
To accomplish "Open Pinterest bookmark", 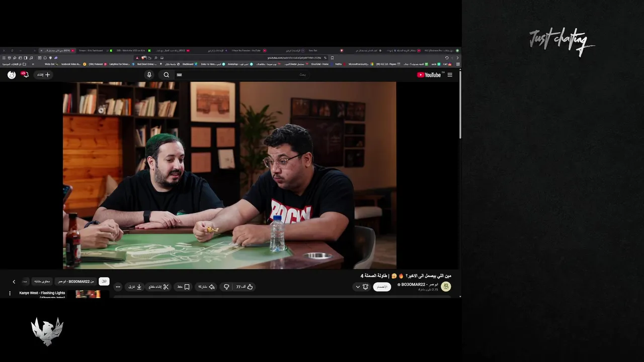I will (x=98, y=64).
